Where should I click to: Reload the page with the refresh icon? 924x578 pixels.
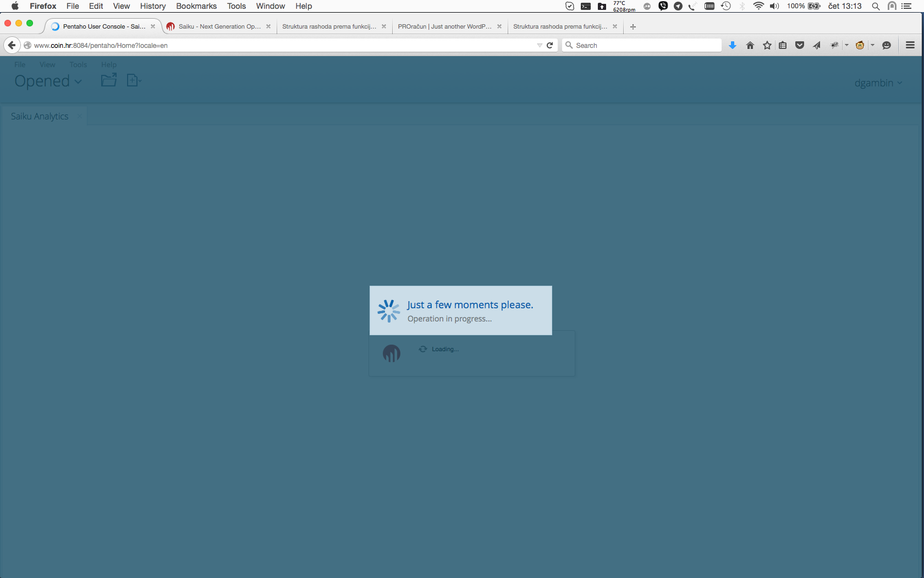tap(549, 45)
